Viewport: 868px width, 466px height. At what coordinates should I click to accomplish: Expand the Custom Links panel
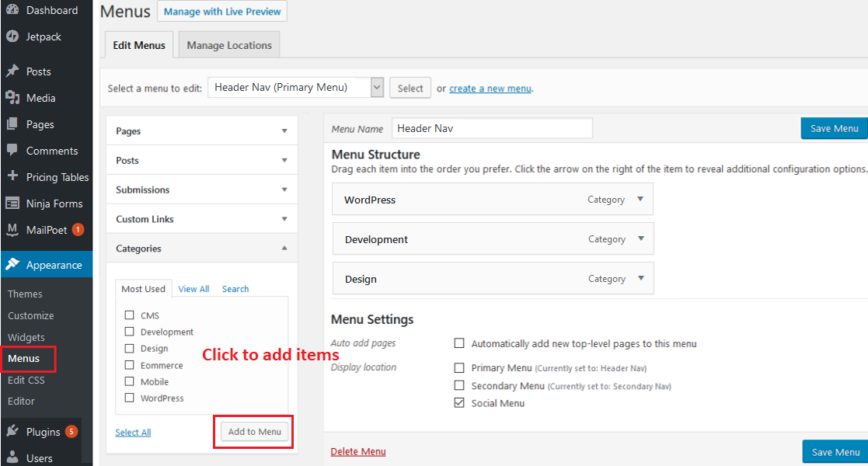click(x=284, y=219)
